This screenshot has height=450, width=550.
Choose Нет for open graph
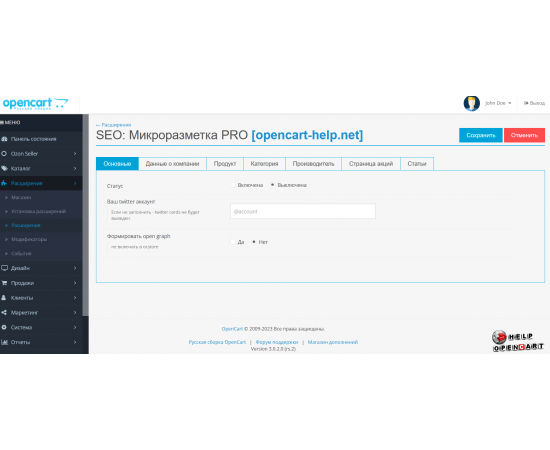(x=254, y=242)
